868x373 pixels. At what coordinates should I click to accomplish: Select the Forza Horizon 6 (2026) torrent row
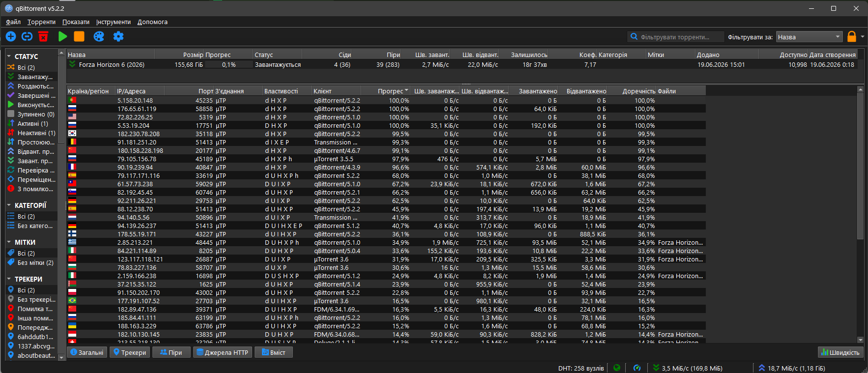462,64
